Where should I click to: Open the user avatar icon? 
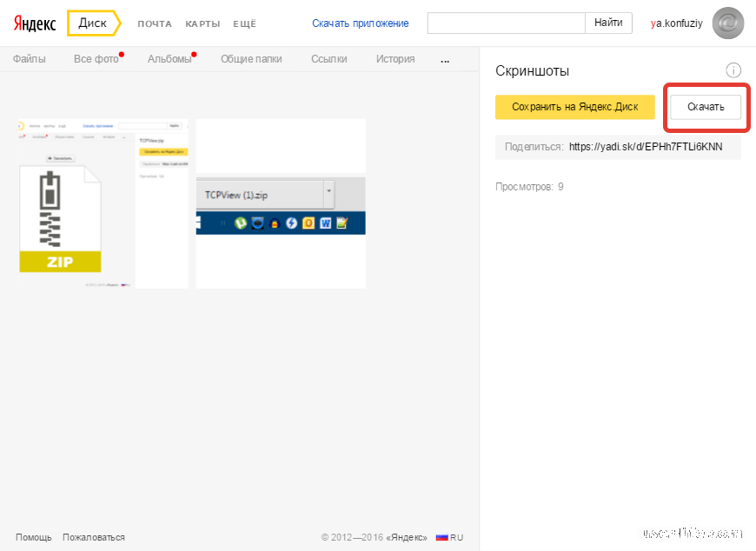click(x=728, y=23)
